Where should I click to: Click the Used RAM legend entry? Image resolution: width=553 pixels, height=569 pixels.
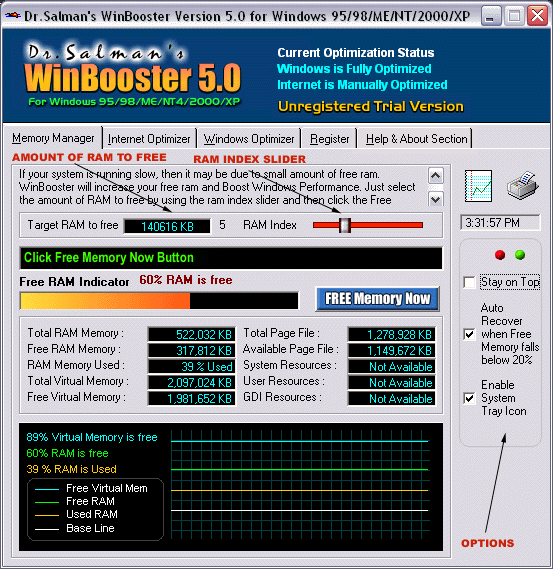tap(77, 514)
